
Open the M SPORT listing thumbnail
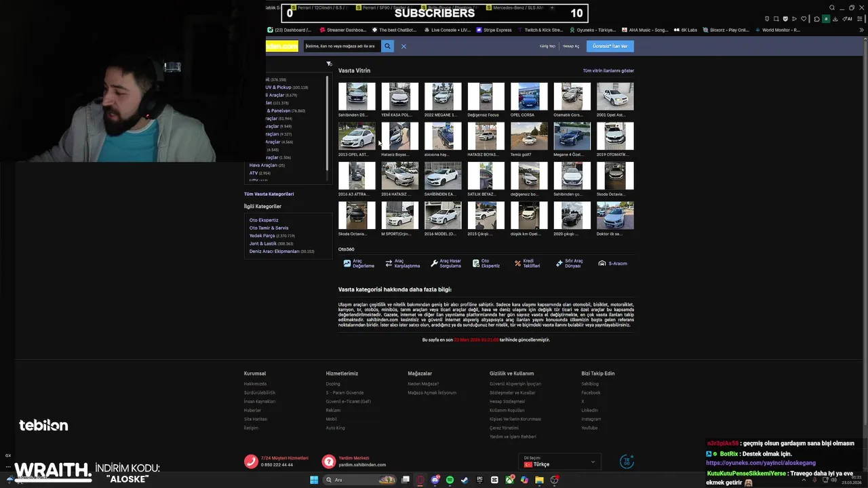click(399, 216)
